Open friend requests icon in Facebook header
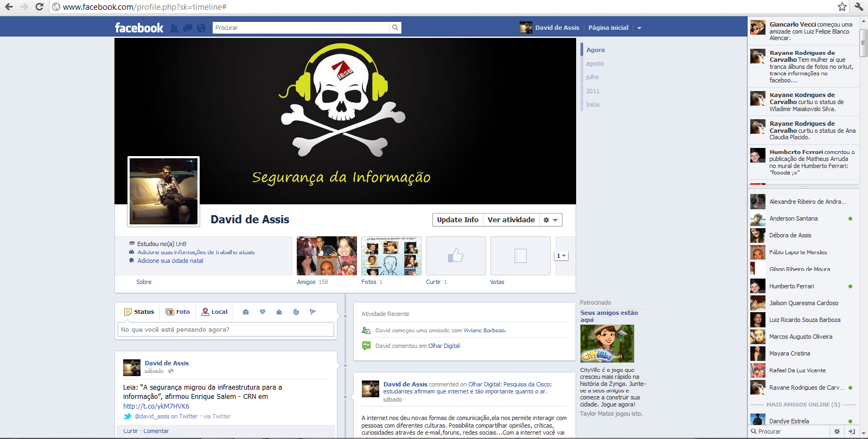Image resolution: width=868 pixels, height=439 pixels. point(174,28)
